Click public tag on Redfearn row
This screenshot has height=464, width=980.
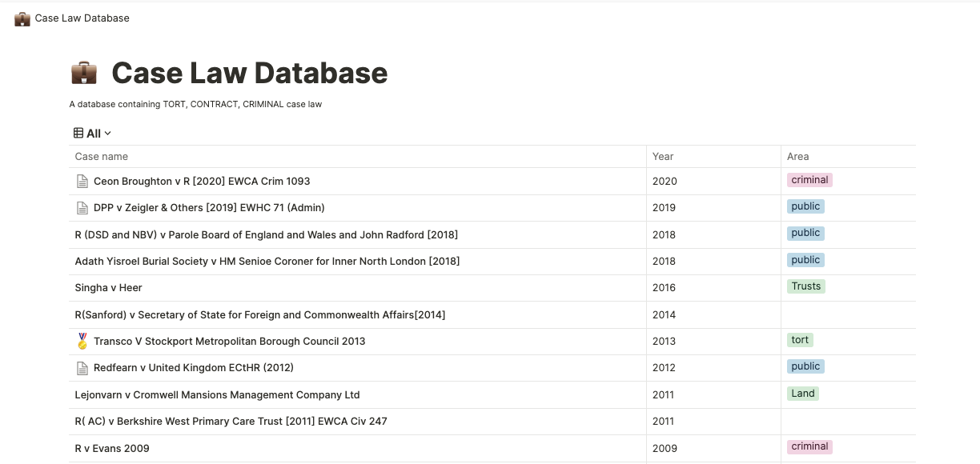point(805,366)
